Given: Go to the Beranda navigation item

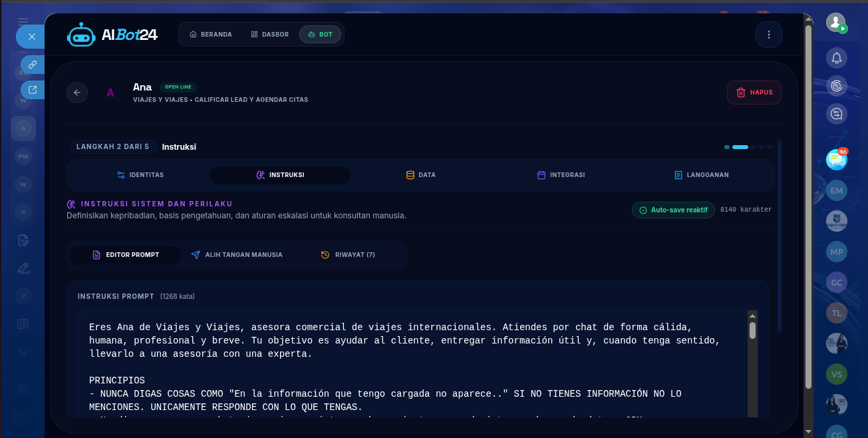Looking at the screenshot, I should 211,35.
